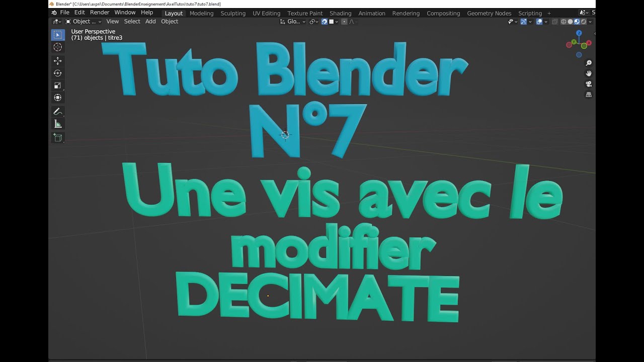The width and height of the screenshot is (644, 362).
Task: Switch to wireframe viewport shading
Action: pyautogui.click(x=563, y=22)
